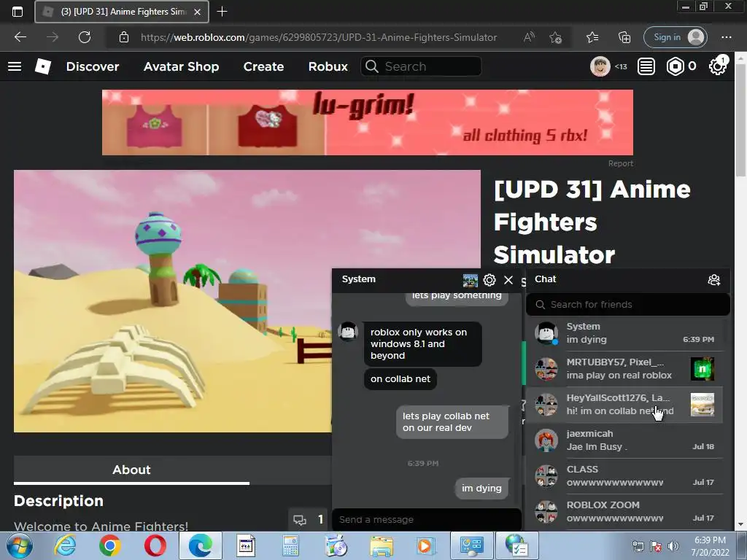
Task: Click the create chat group icon
Action: point(713,280)
